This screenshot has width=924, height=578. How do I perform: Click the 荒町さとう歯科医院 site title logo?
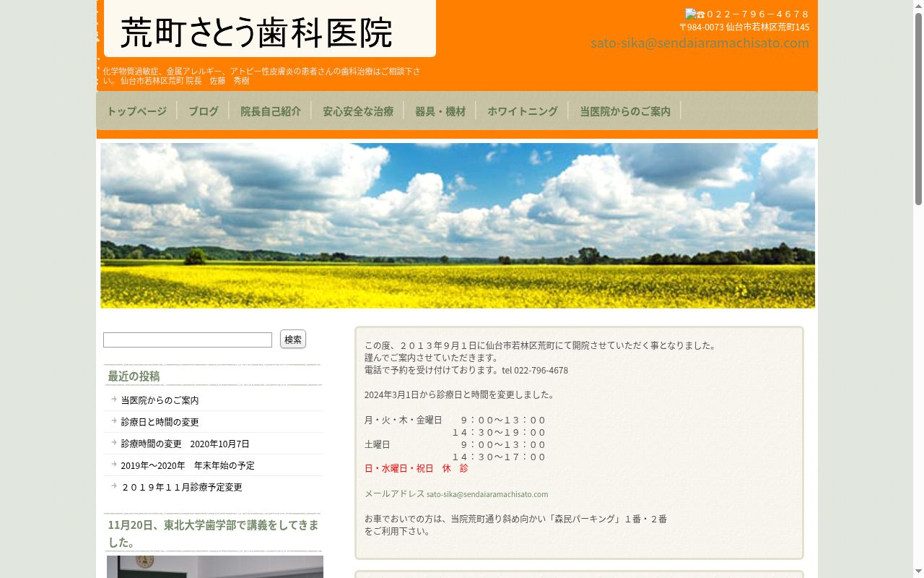click(270, 29)
